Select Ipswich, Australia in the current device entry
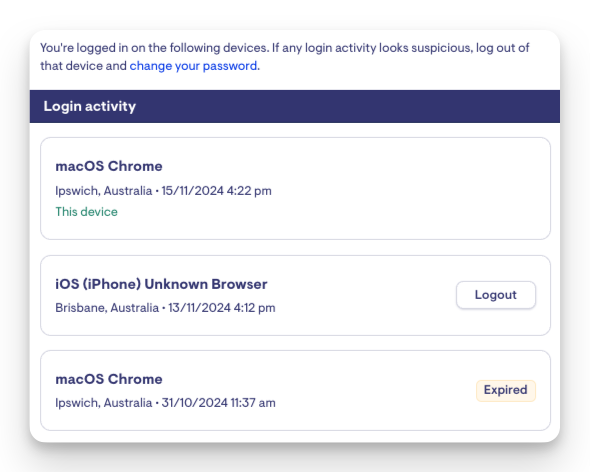 [x=103, y=191]
